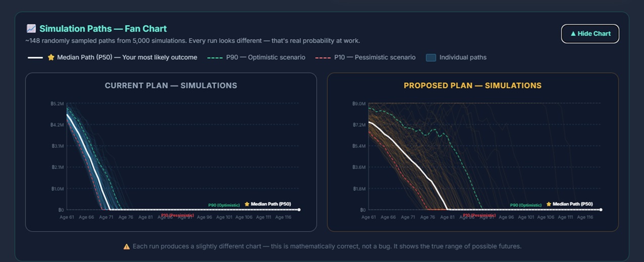644x262 pixels.
Task: Click the Current Plan — Simulations heading
Action: (x=171, y=86)
